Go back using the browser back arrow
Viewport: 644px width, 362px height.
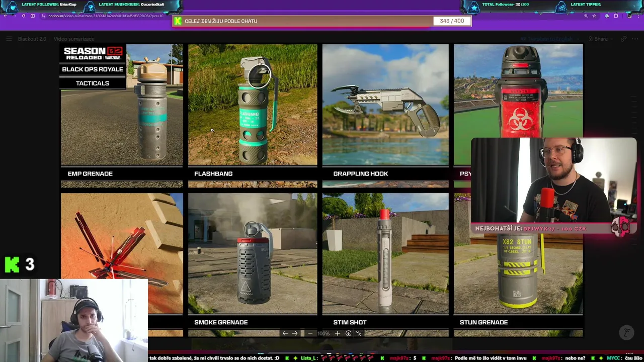[6, 16]
